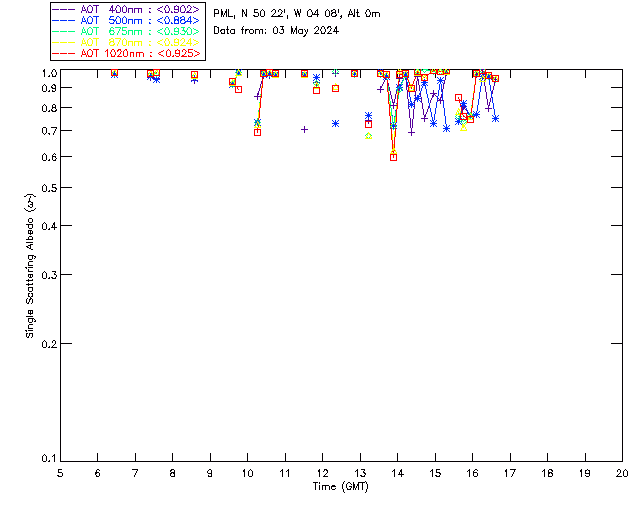The image size is (640, 512).
Task: Click the x-axis label 13
Action: (360, 473)
